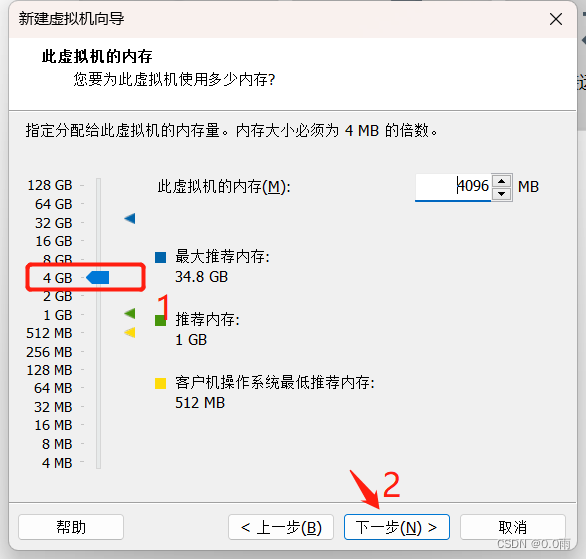Click the memory value field showing 4096
Viewport: 586px width, 559px height.
453,187
